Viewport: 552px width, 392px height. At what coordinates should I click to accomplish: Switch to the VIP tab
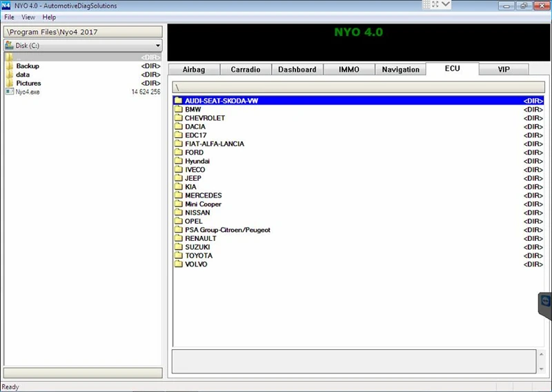click(x=504, y=70)
